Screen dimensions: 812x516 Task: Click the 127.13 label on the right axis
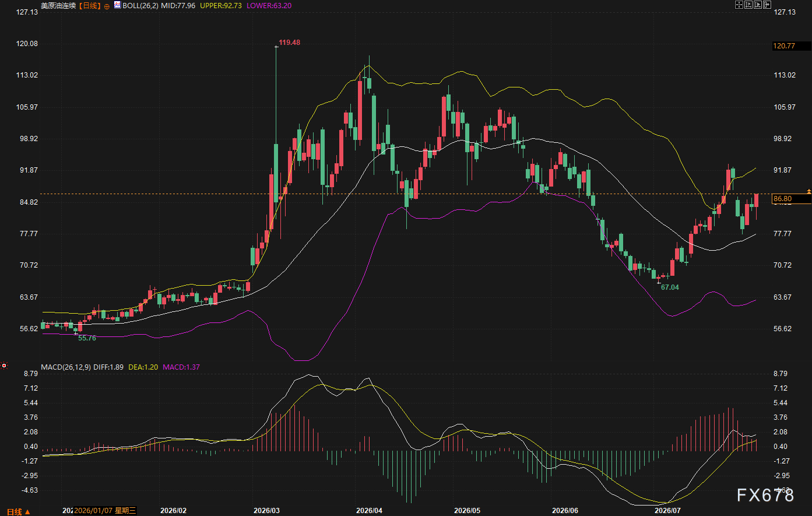coord(784,12)
